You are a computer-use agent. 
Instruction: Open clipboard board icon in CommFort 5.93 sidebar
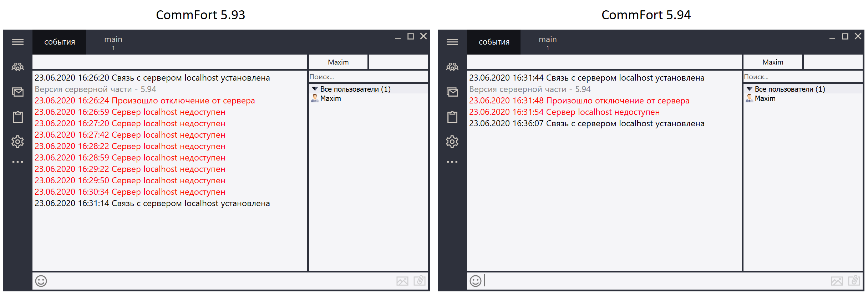click(18, 117)
